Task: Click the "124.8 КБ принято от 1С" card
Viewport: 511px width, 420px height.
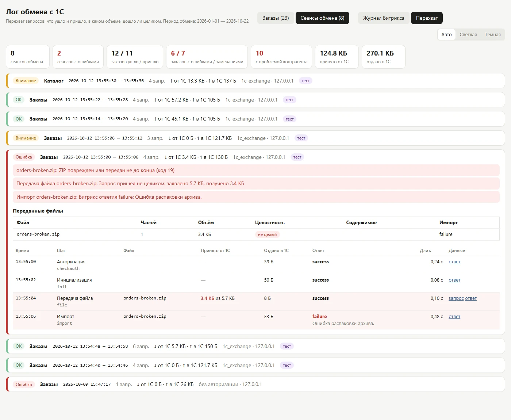Action: [337, 57]
